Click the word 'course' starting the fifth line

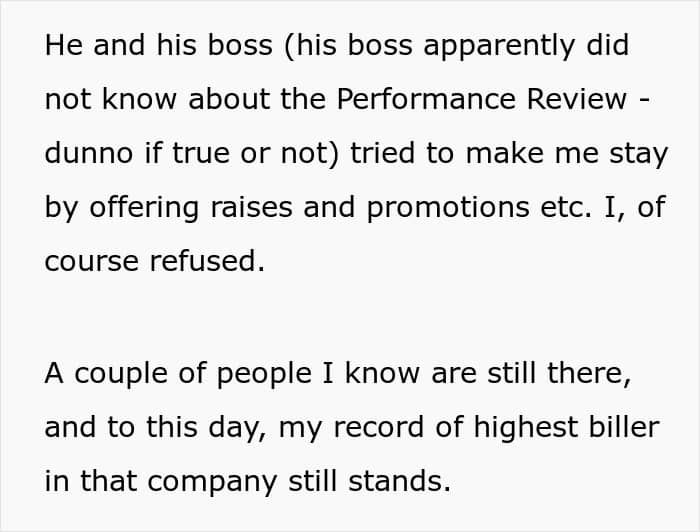[92, 261]
